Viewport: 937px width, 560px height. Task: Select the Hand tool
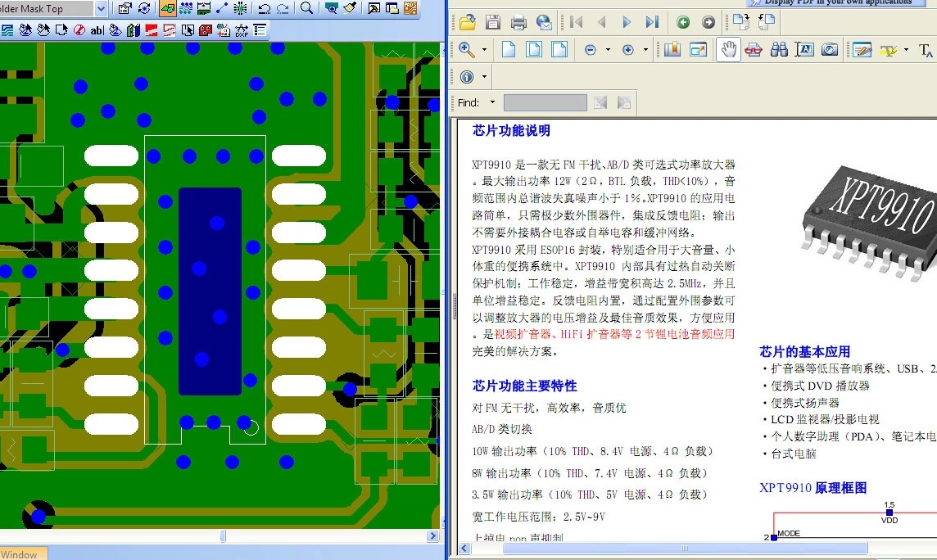[728, 50]
